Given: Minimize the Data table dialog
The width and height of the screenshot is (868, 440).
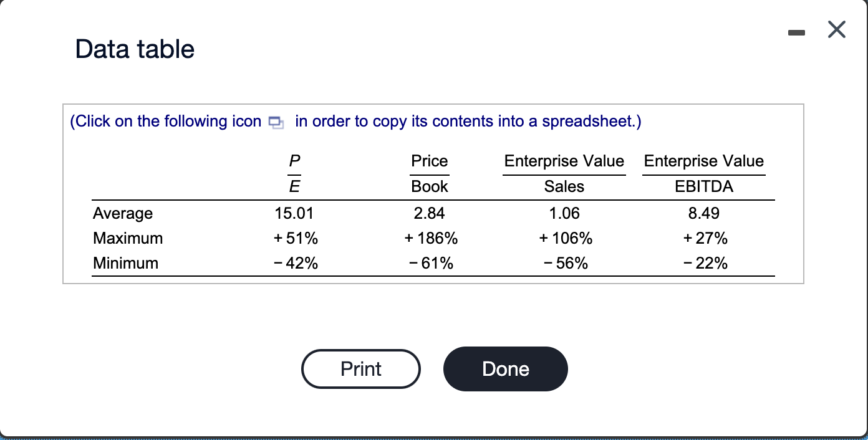Looking at the screenshot, I should pos(796,30).
